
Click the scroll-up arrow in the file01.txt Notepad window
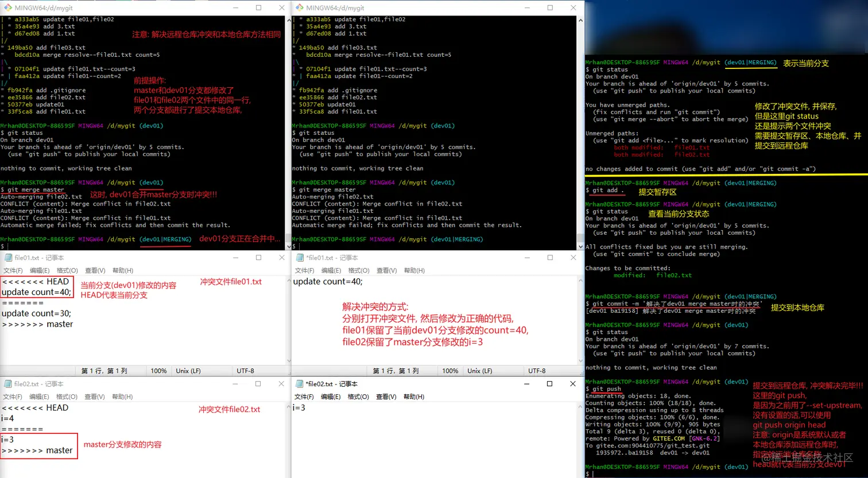(289, 280)
